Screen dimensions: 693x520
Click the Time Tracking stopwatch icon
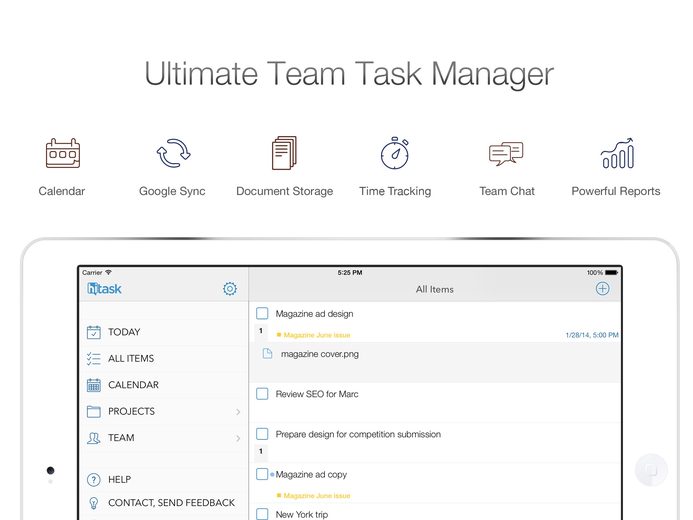[395, 153]
